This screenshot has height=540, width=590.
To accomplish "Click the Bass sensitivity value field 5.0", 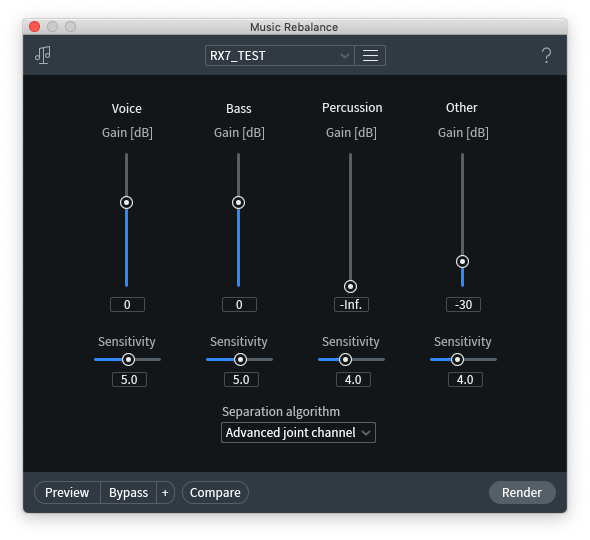I will [x=241, y=379].
